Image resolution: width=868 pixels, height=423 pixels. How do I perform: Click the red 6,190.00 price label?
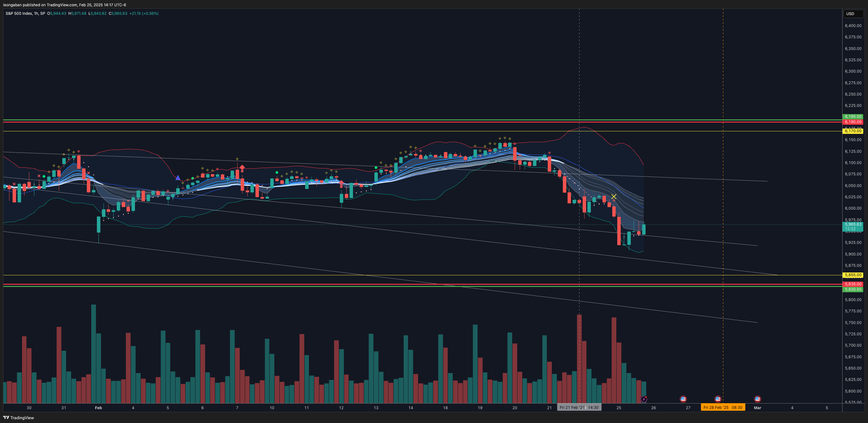pyautogui.click(x=853, y=122)
